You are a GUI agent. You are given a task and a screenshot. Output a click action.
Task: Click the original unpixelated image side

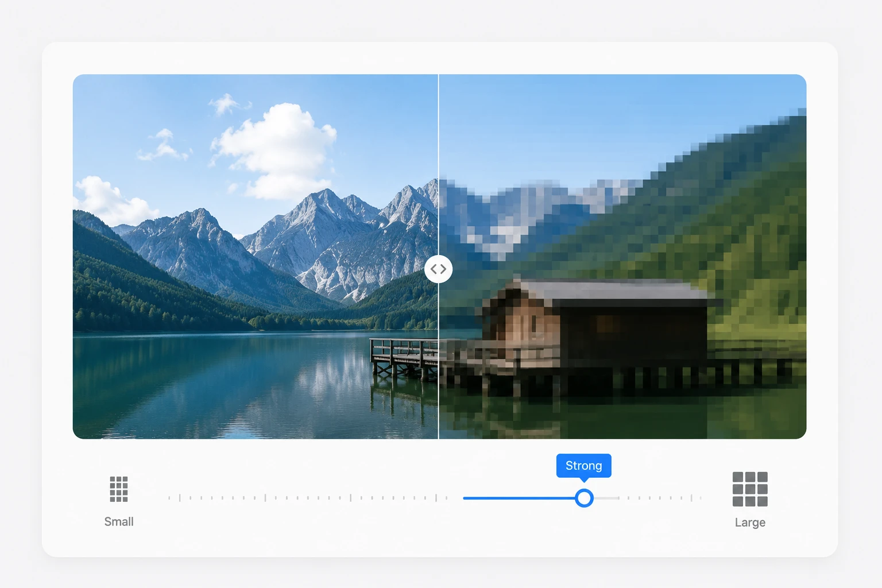[256, 257]
